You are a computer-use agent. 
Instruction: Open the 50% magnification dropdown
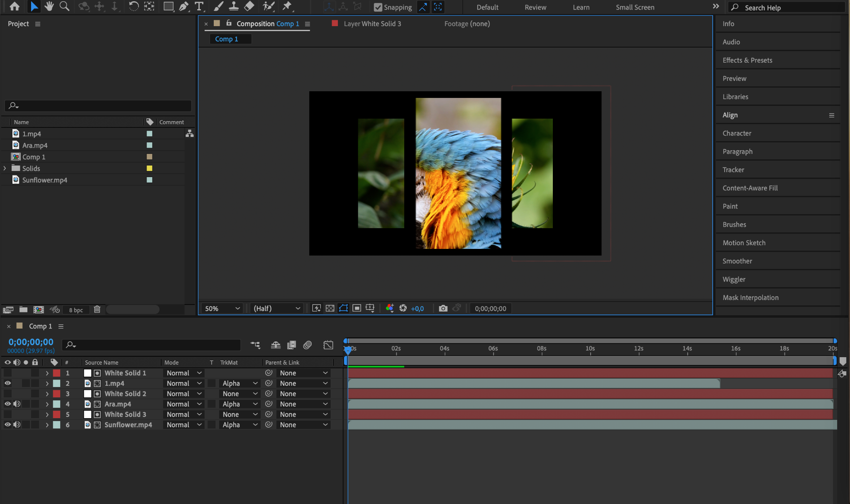(222, 308)
